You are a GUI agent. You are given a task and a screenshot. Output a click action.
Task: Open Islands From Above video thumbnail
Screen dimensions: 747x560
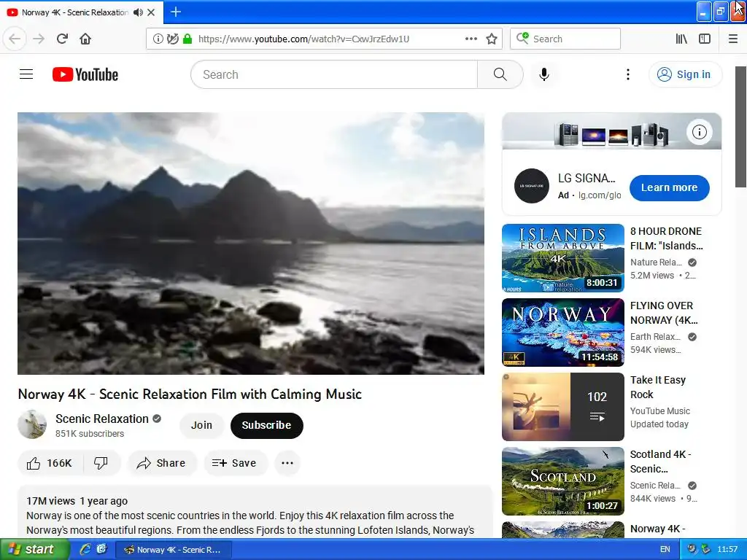tap(562, 257)
